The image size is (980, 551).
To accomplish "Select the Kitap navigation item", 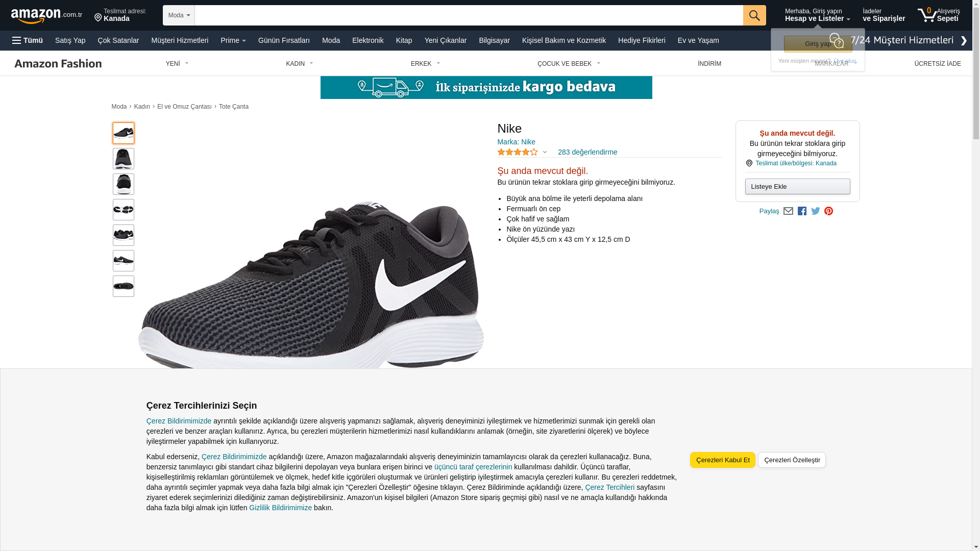I will click(x=404, y=40).
